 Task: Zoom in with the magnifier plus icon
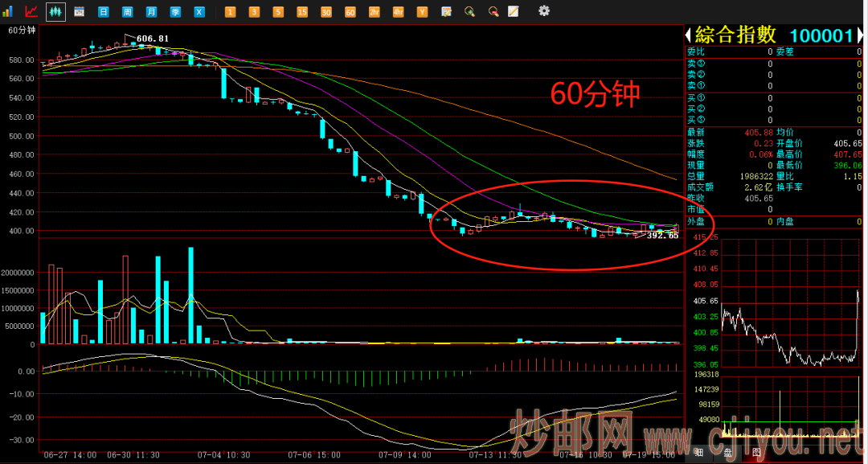point(470,11)
